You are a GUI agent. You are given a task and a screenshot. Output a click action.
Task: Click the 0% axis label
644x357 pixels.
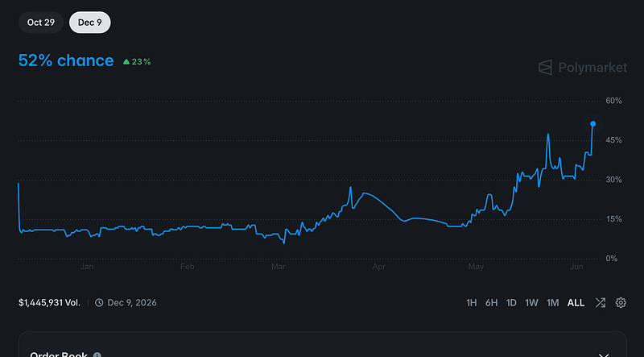(612, 259)
